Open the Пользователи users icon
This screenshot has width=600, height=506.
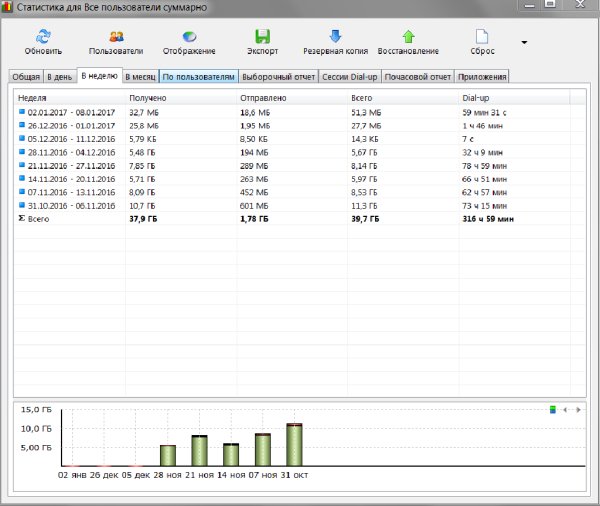click(116, 36)
